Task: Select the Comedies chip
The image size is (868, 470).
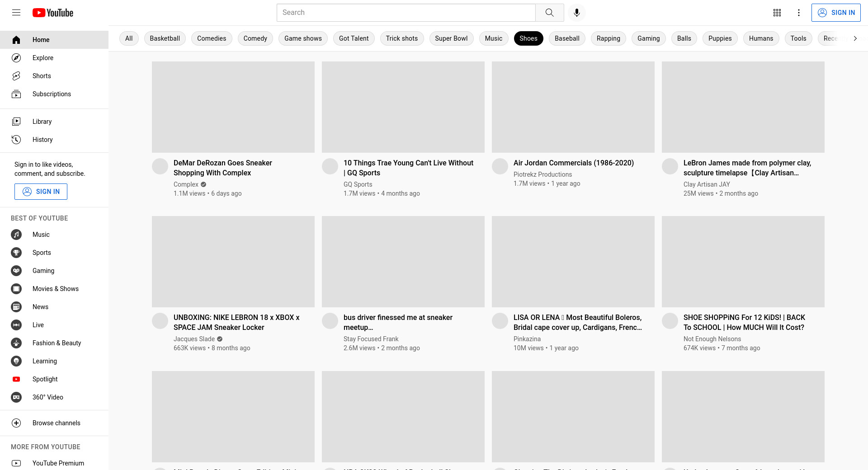Action: coord(212,38)
